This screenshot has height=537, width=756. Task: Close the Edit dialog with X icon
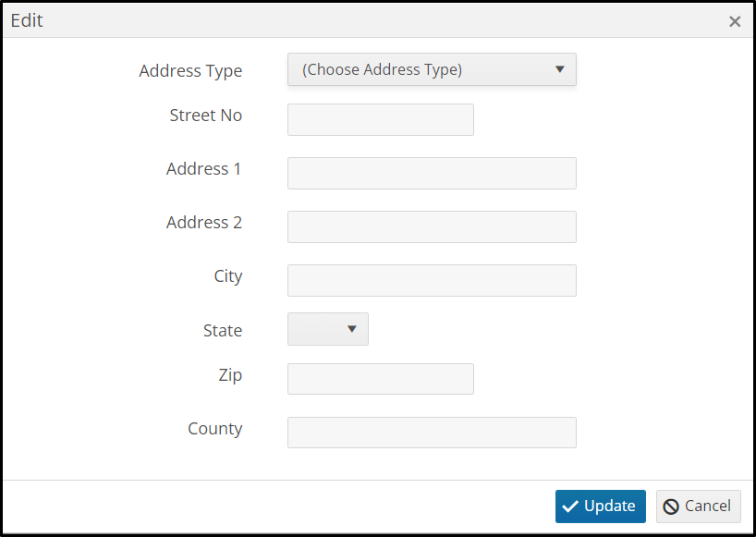pyautogui.click(x=735, y=21)
